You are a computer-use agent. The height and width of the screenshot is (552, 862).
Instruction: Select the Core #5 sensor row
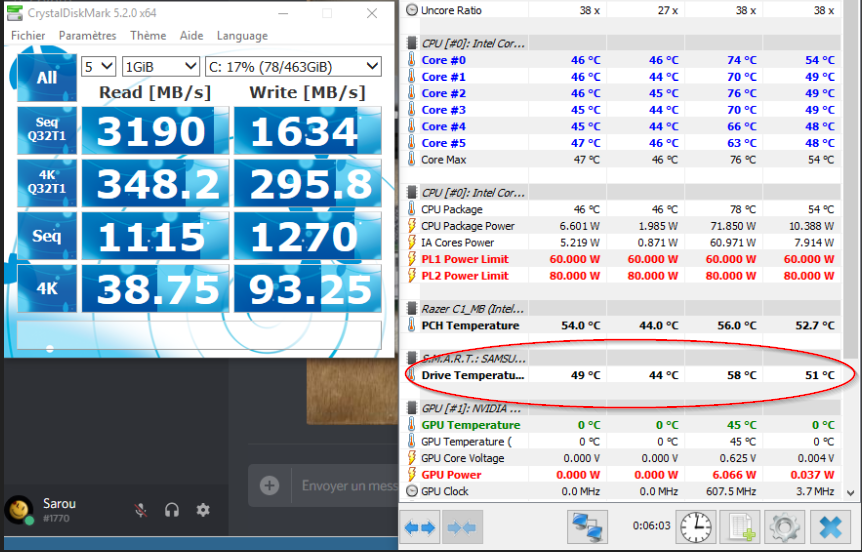click(622, 143)
